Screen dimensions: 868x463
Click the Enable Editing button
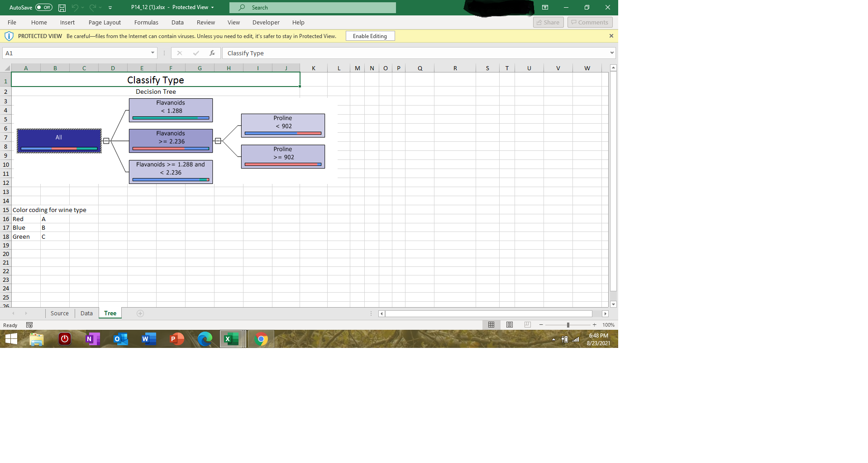[370, 36]
